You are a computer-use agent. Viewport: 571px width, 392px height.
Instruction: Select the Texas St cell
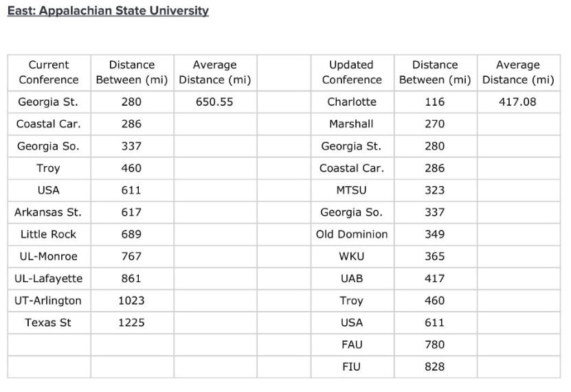click(x=49, y=323)
